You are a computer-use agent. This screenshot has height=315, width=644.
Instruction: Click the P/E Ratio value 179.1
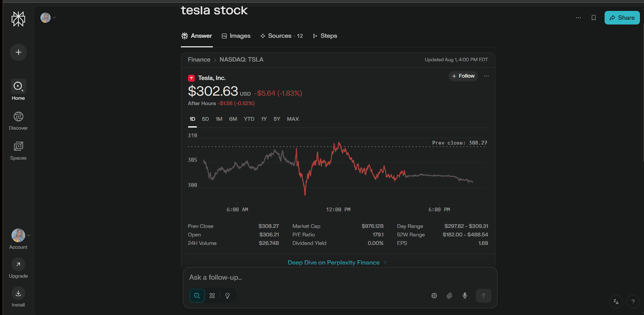[378, 235]
